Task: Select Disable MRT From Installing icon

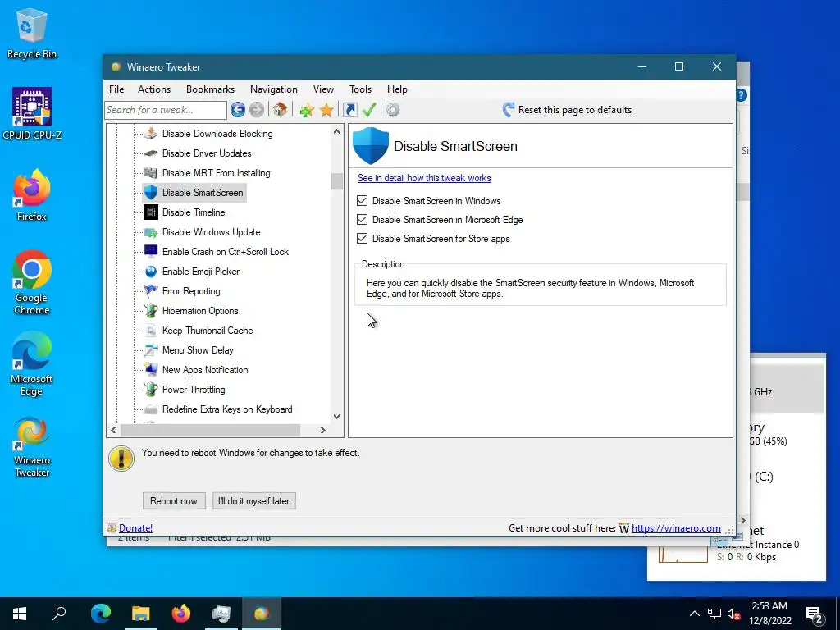Action: [x=151, y=173]
